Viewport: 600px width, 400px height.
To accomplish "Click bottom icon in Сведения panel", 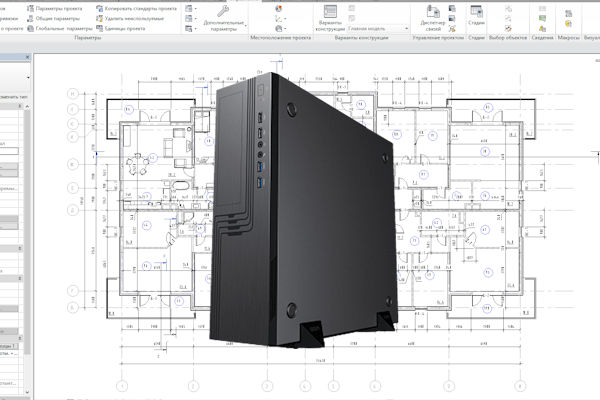I will pyautogui.click(x=543, y=28).
